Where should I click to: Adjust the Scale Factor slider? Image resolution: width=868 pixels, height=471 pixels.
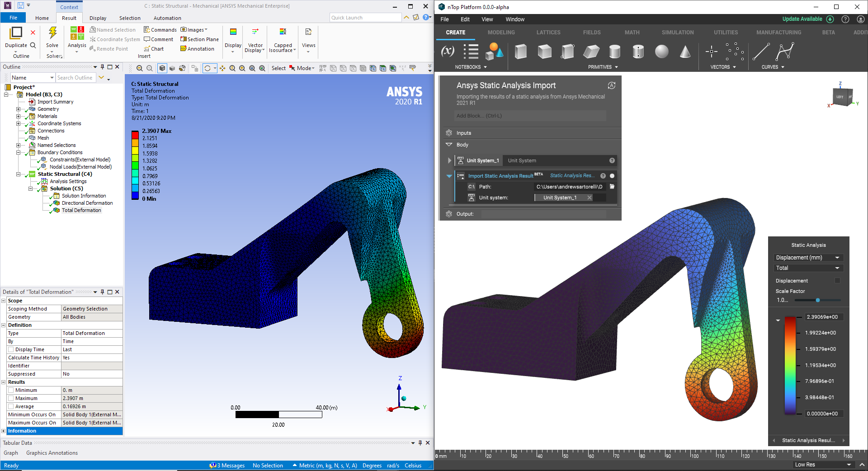pyautogui.click(x=817, y=300)
